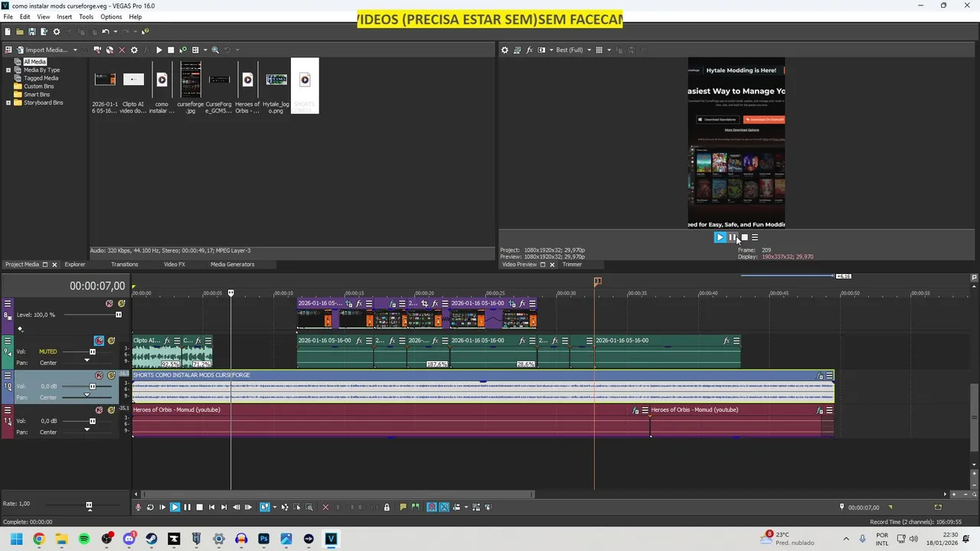980x551 pixels.
Task: Click the track 11 pan slider handle
Action: [x=87, y=429]
